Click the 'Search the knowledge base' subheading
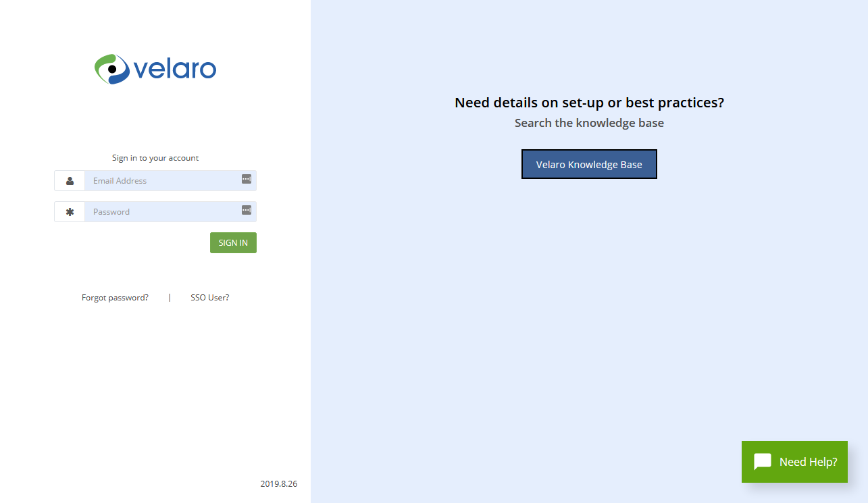The image size is (868, 503). tap(589, 123)
